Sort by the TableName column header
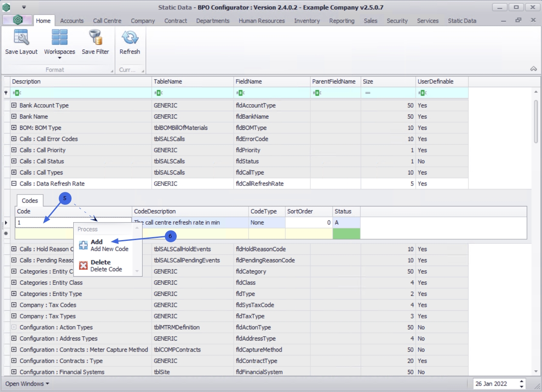The width and height of the screenshot is (542, 392). coord(192,81)
